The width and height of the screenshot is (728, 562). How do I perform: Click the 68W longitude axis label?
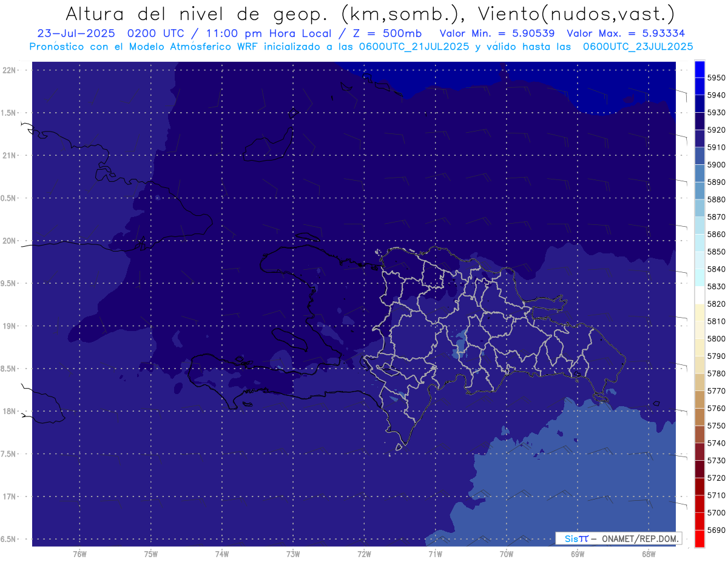click(x=649, y=554)
